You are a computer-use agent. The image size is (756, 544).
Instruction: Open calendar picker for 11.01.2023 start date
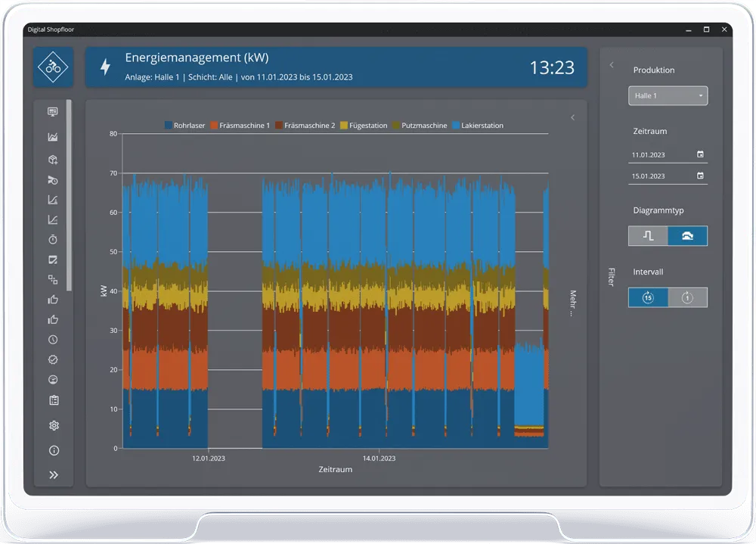(x=700, y=154)
